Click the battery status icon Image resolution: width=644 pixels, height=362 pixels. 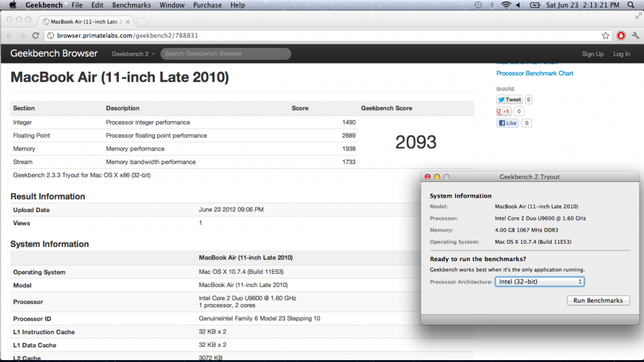(535, 5)
